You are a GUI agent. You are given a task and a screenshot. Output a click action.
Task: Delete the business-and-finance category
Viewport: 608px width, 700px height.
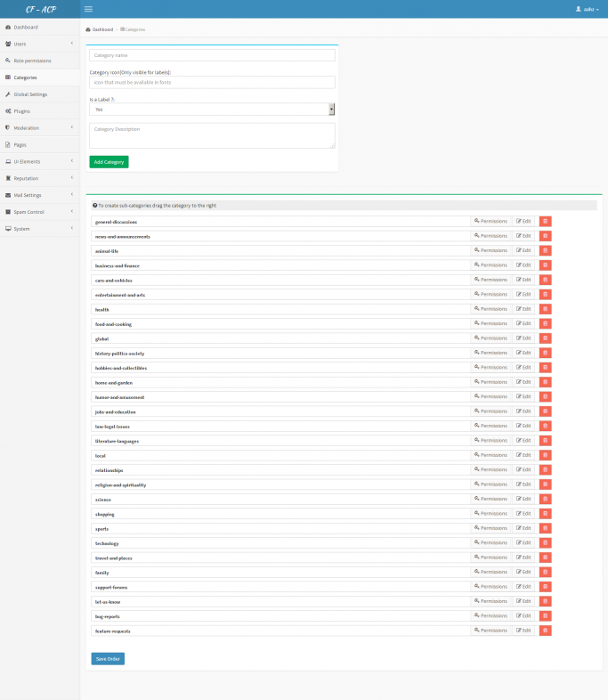click(x=545, y=265)
